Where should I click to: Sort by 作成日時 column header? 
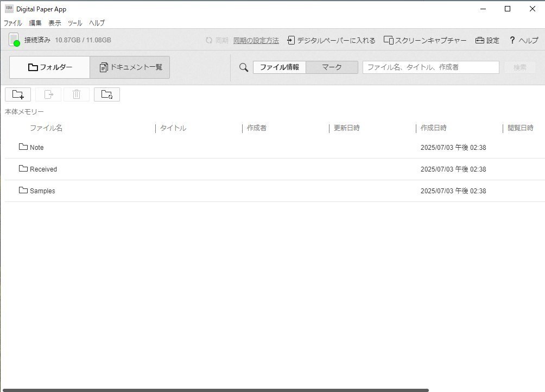433,128
